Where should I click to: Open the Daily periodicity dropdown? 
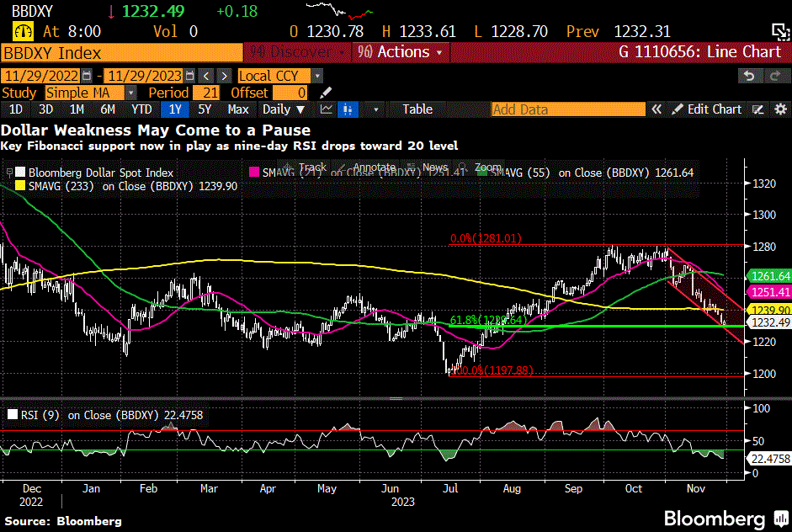tap(284, 109)
